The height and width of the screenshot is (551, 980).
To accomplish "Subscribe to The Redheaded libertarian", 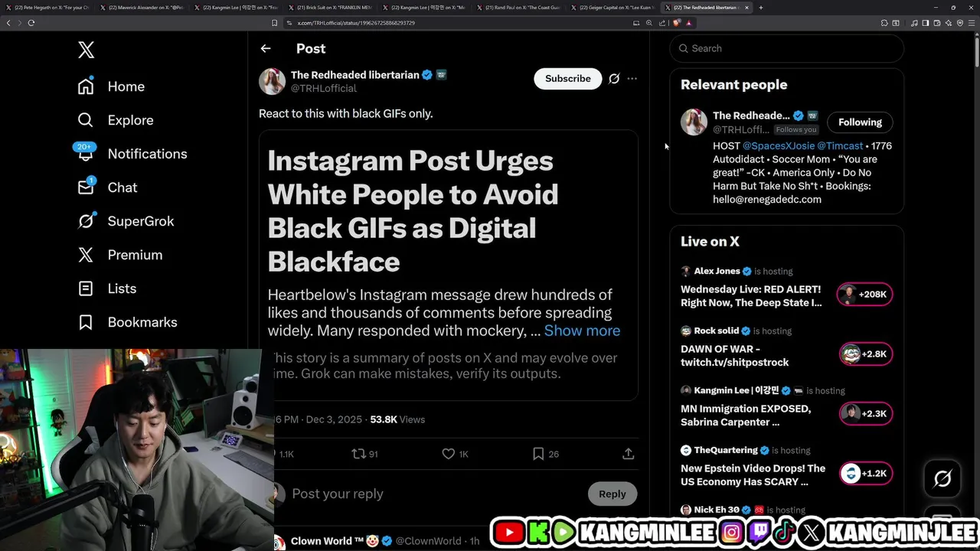I will click(568, 79).
